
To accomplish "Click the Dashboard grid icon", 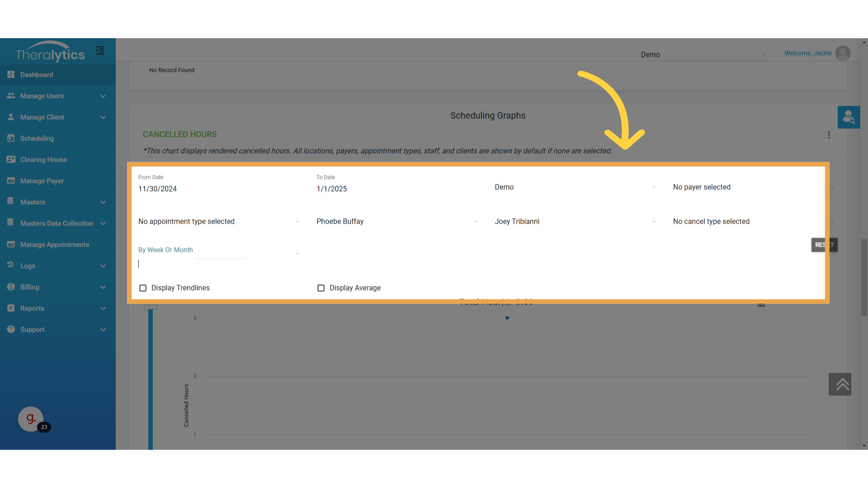I will (x=11, y=75).
